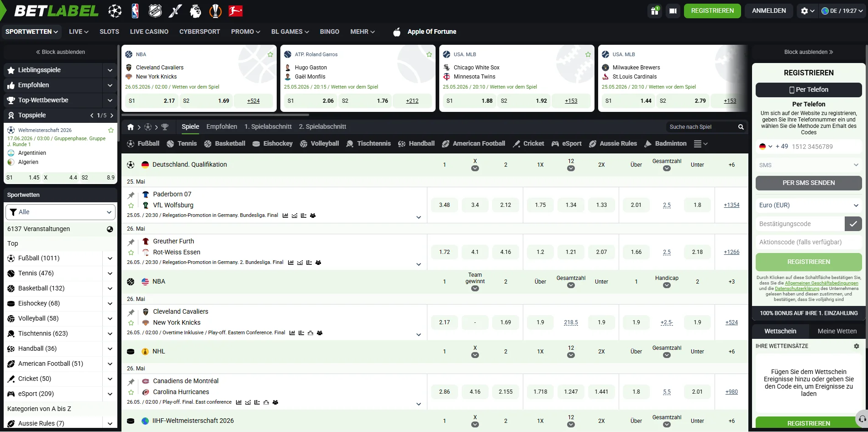Focus the Suche nach Spiel search field

[702, 127]
